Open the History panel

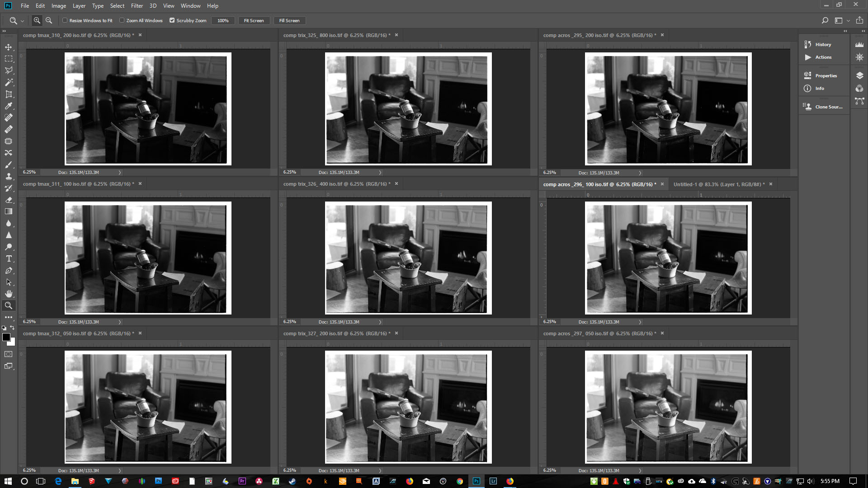coord(823,44)
